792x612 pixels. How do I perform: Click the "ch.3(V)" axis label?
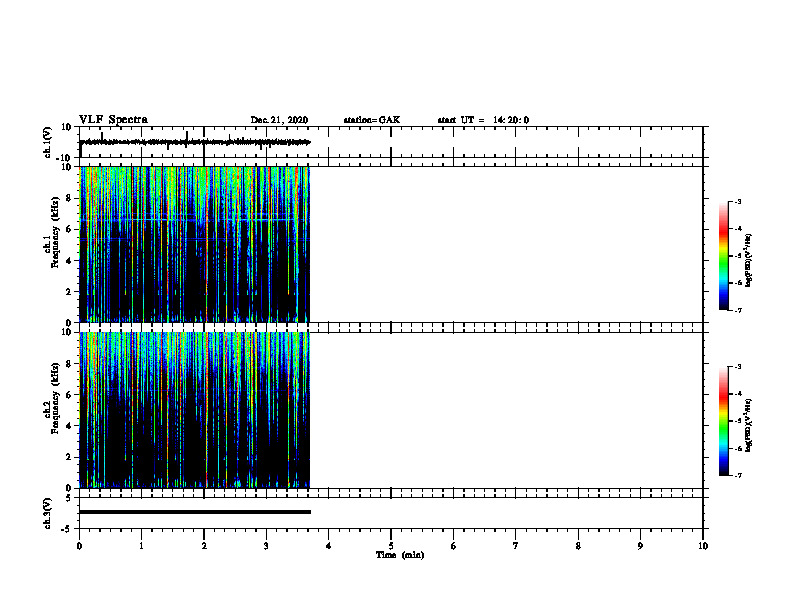coord(47,513)
